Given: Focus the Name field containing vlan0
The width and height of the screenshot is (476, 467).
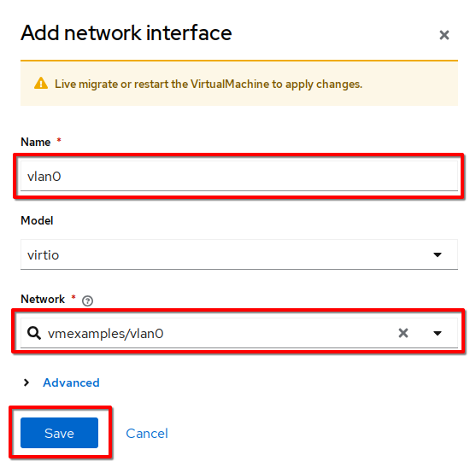Looking at the screenshot, I should 239,176.
